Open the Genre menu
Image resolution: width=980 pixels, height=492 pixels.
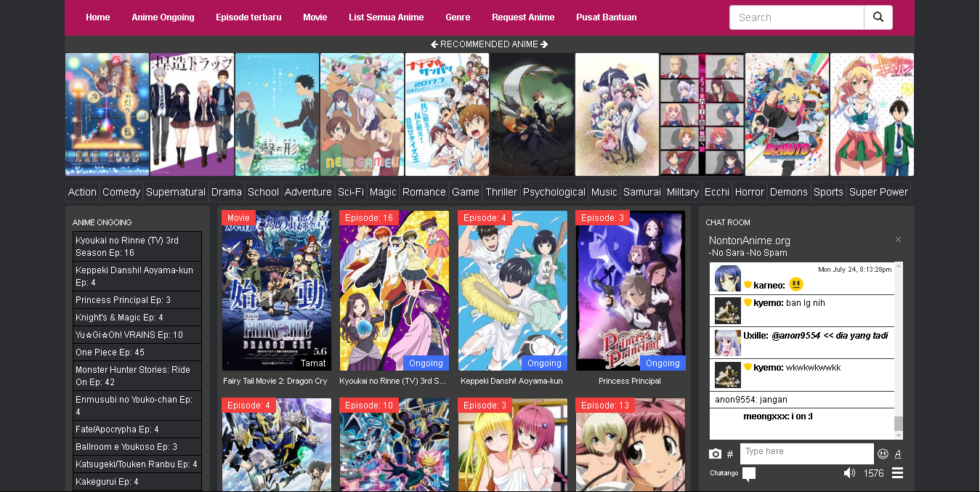click(x=458, y=17)
